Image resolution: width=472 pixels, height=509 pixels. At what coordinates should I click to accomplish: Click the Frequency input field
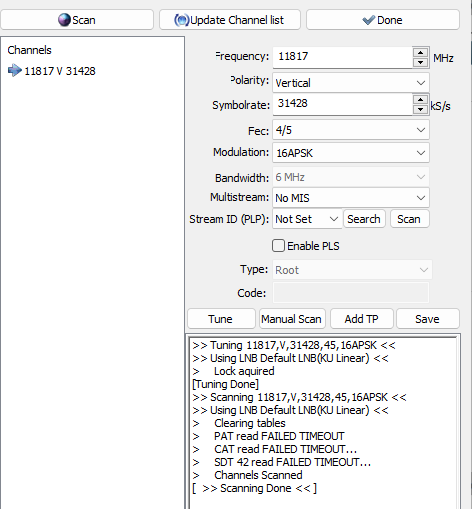pos(342,57)
